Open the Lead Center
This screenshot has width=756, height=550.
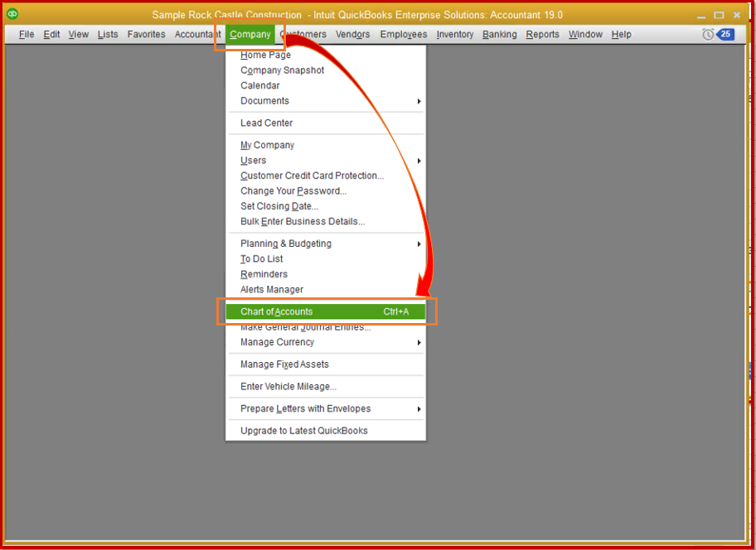click(326, 123)
